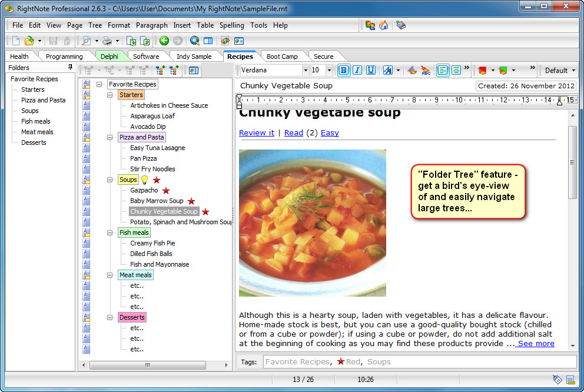Click the pin icon on the Folders panel

(70, 67)
